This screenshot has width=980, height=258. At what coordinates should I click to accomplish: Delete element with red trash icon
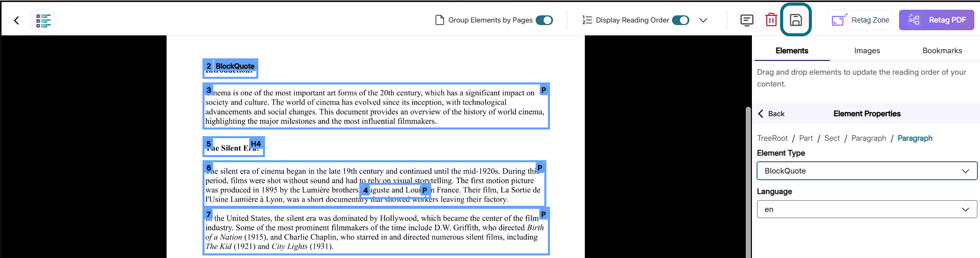(x=771, y=20)
